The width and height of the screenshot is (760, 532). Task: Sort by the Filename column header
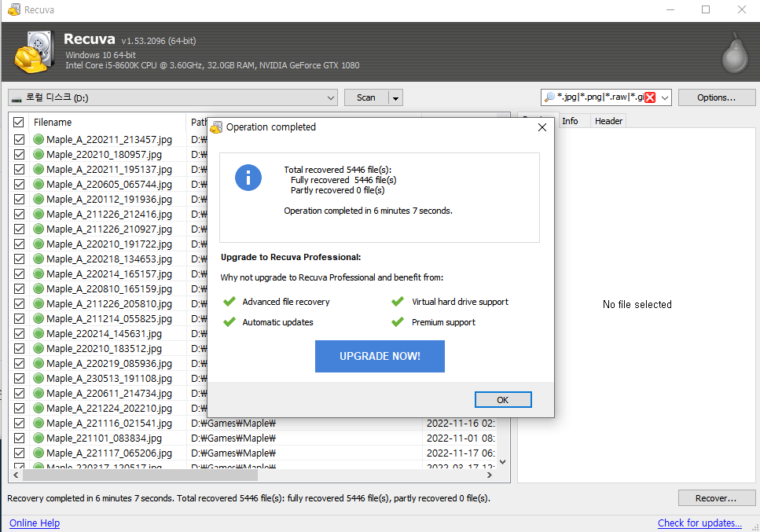click(107, 122)
